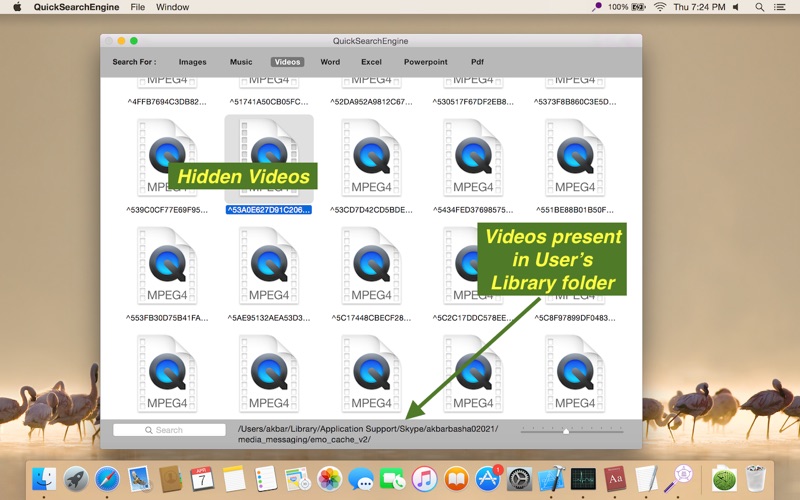Launch Safari from the Dock

(107, 480)
